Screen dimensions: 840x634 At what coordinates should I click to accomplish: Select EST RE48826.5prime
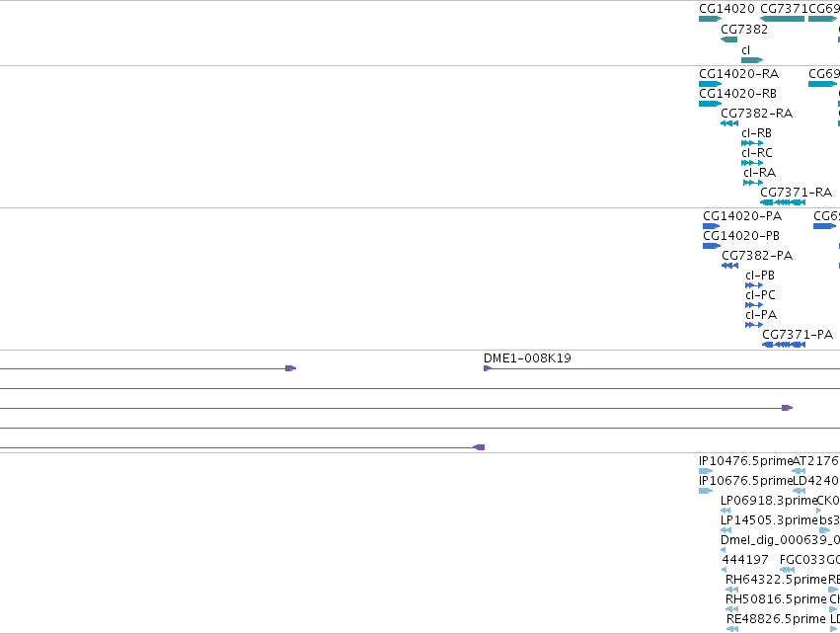click(x=732, y=629)
